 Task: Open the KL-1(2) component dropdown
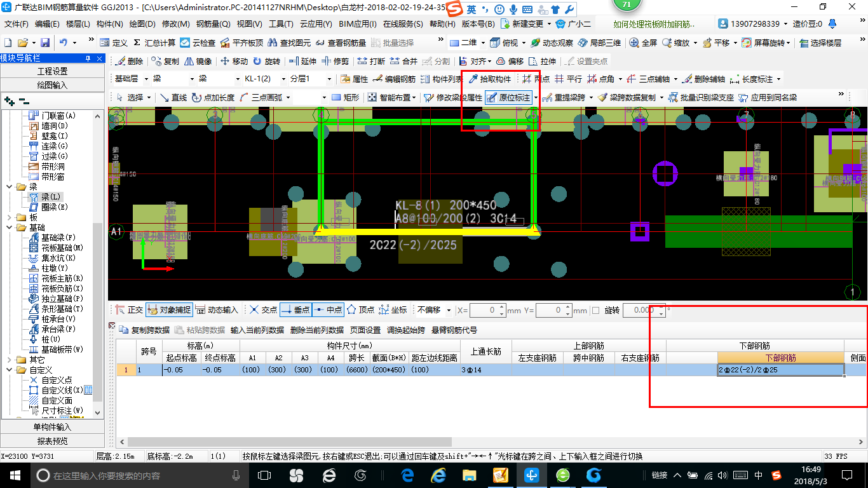(282, 79)
